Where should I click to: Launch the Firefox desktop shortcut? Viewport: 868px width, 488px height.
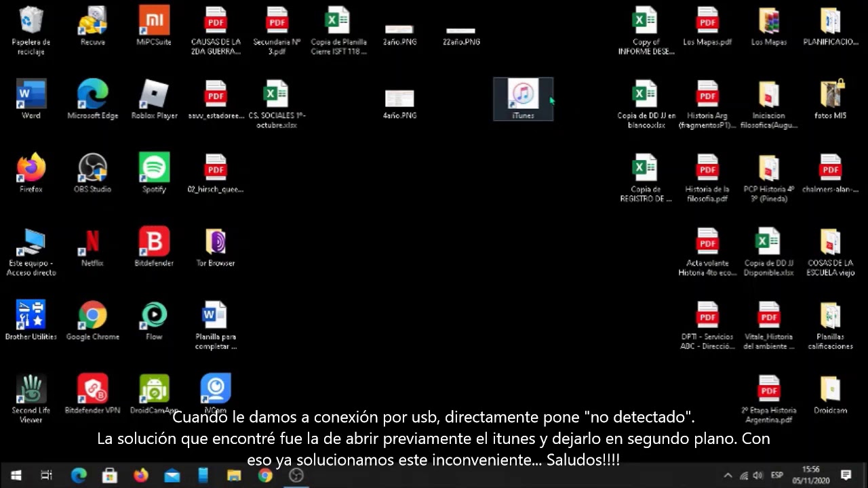tap(31, 173)
